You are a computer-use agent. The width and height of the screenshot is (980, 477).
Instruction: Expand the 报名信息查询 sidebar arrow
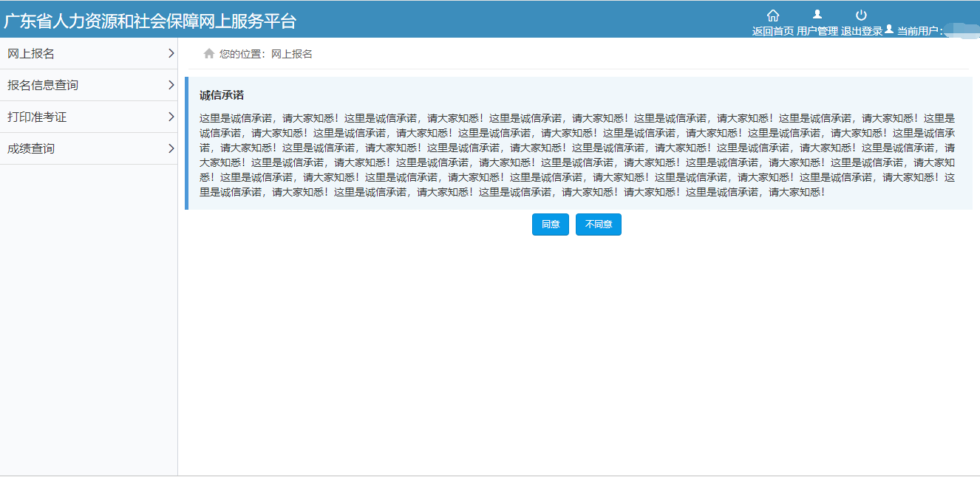click(170, 85)
